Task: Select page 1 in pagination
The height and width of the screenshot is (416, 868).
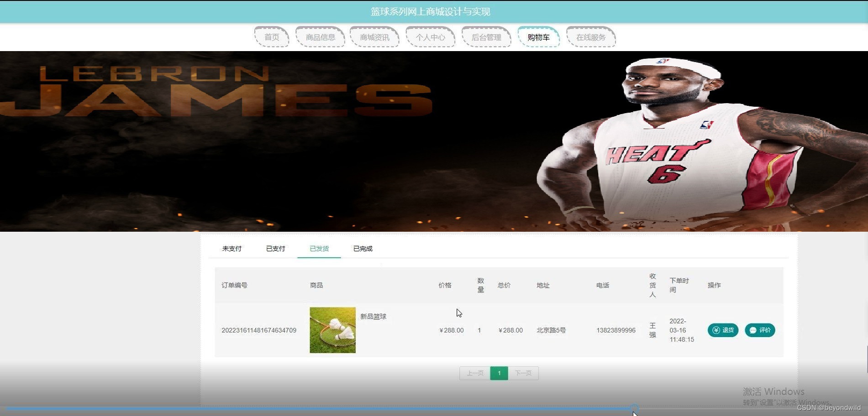Action: point(499,373)
